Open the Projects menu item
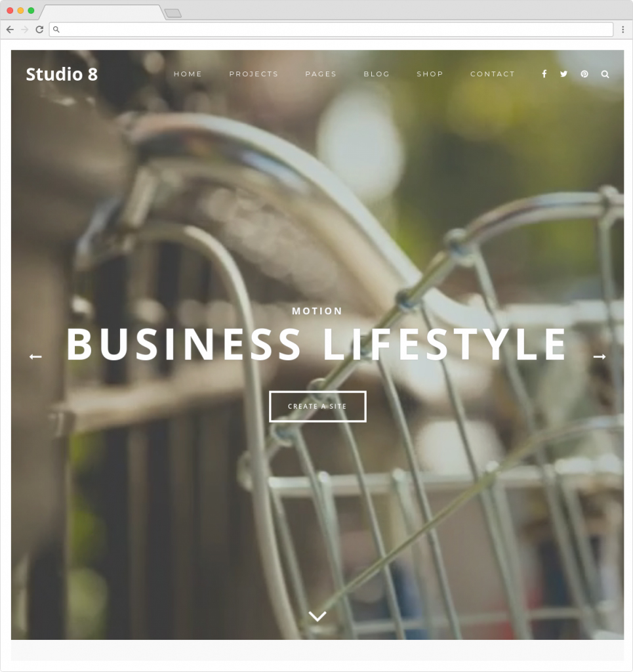The height and width of the screenshot is (672, 633). 254,73
